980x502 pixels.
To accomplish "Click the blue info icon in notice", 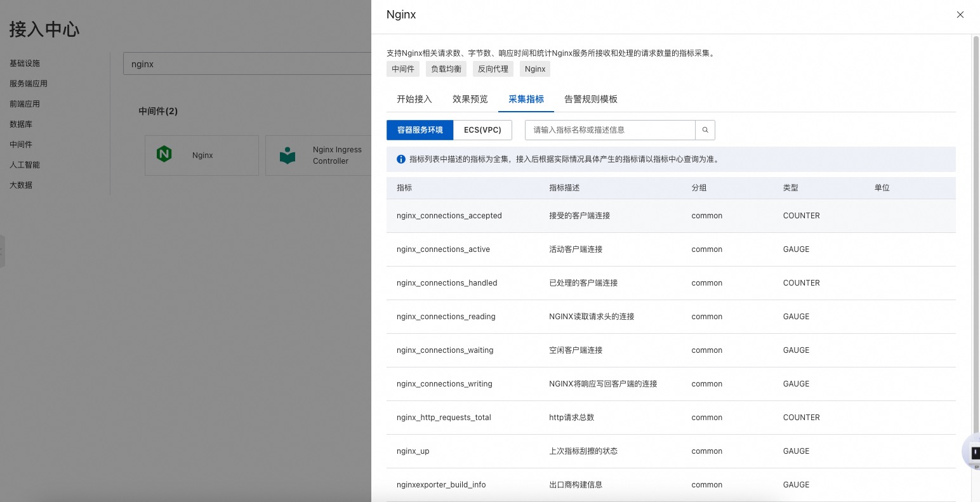I will pos(401,159).
